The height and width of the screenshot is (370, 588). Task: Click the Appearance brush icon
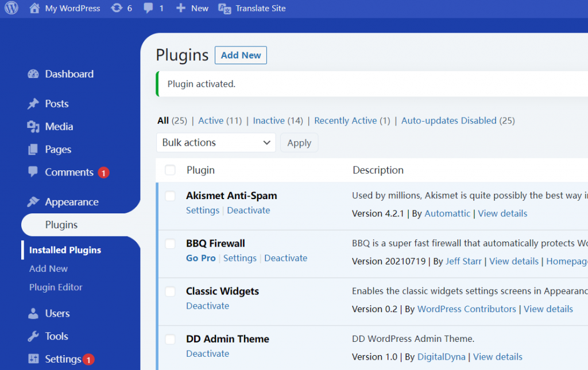(x=33, y=201)
